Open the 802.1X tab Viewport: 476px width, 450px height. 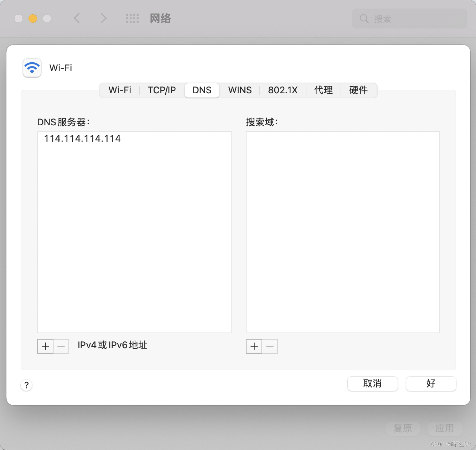(283, 90)
